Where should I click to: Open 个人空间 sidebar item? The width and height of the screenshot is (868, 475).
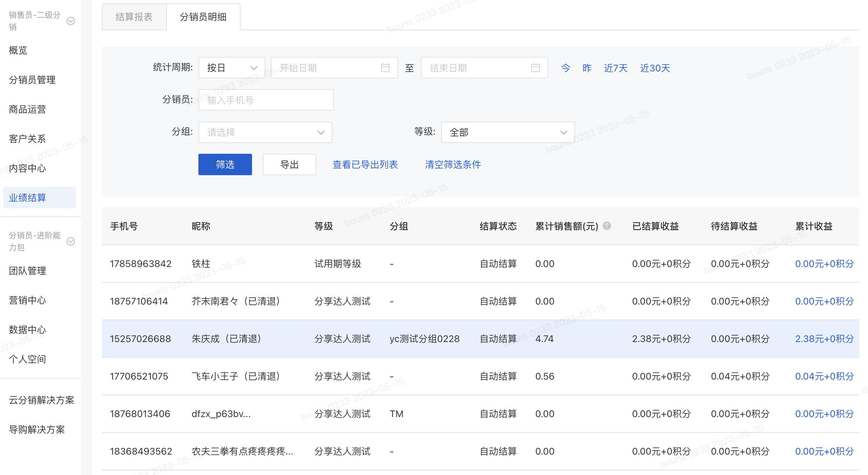click(x=27, y=359)
